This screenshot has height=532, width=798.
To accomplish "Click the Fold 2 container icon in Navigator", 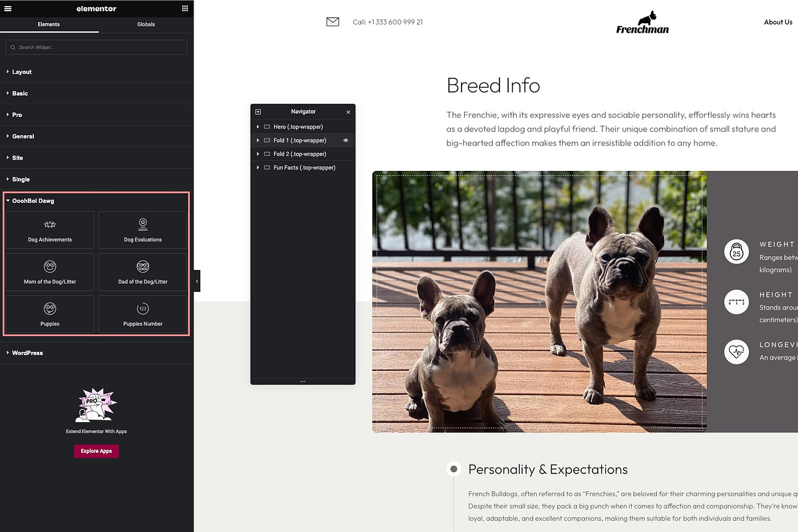I will pos(267,154).
